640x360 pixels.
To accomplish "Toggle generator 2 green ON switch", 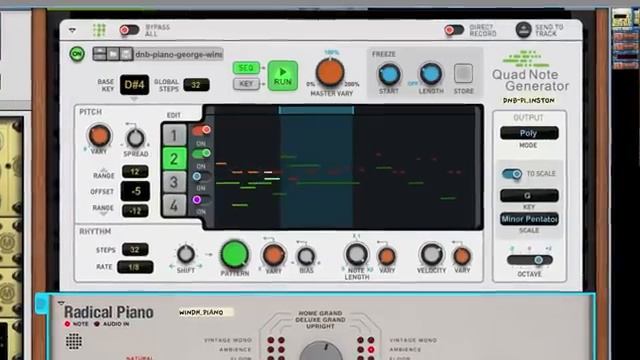I will [x=201, y=153].
